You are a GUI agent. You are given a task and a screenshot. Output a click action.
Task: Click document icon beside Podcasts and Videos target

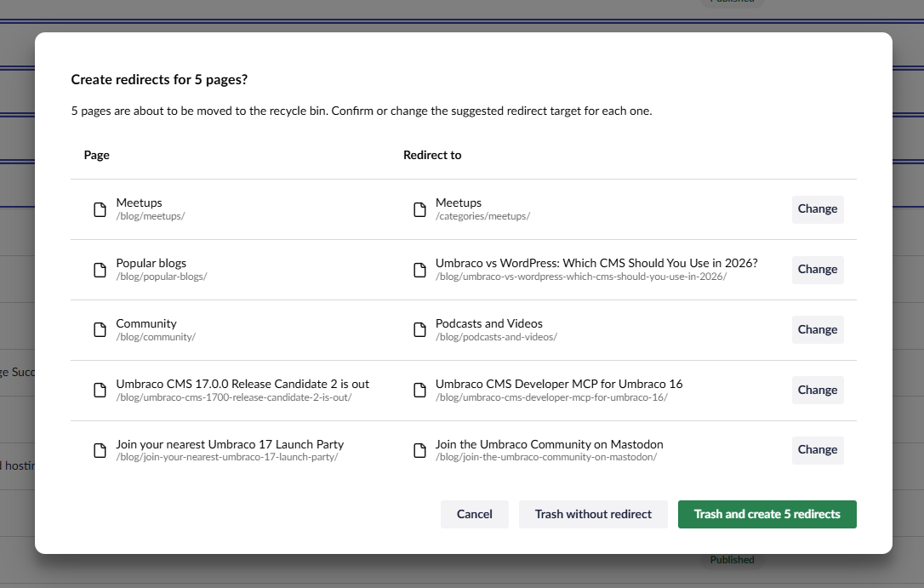419,330
